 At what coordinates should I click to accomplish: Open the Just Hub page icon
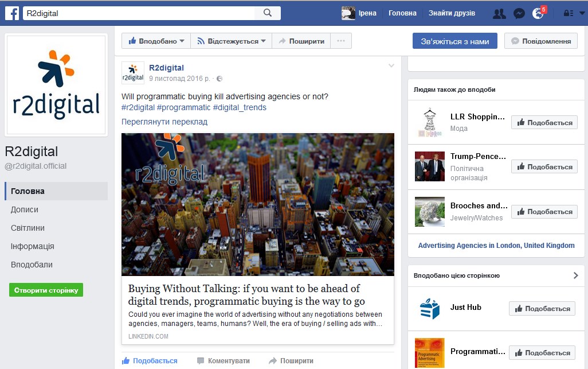[x=430, y=309]
